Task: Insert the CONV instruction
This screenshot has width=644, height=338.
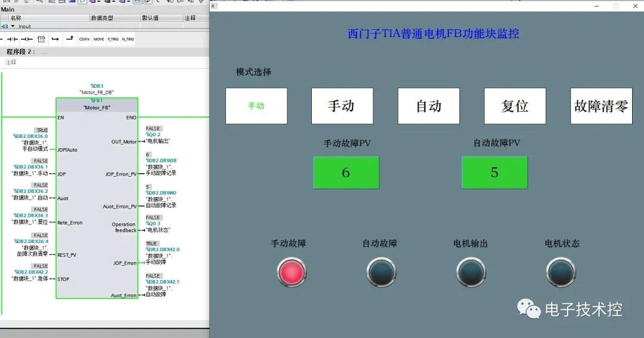Action: pyautogui.click(x=84, y=39)
